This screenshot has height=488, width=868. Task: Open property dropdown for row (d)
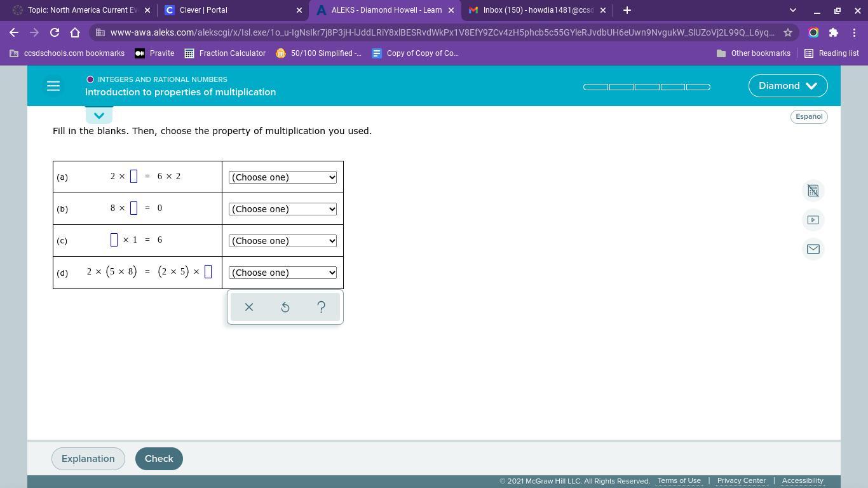[283, 273]
